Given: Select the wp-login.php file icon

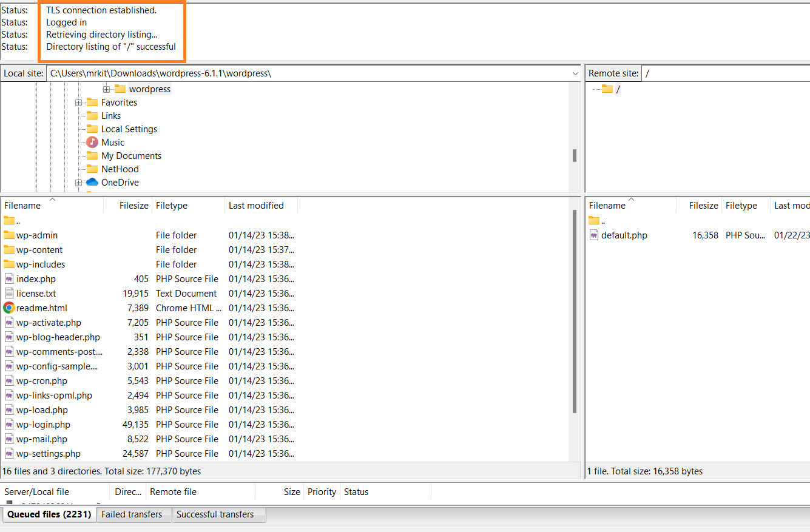Looking at the screenshot, I should (x=9, y=425).
